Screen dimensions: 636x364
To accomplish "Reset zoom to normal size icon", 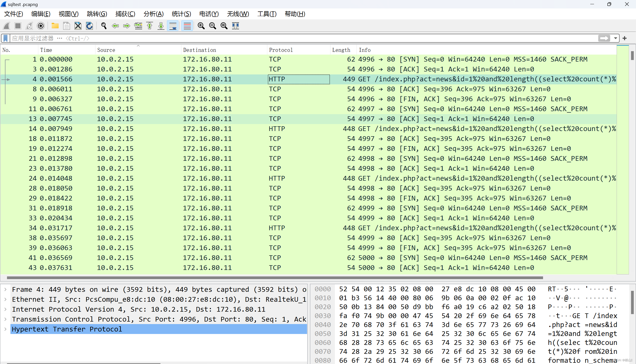I will click(x=224, y=26).
